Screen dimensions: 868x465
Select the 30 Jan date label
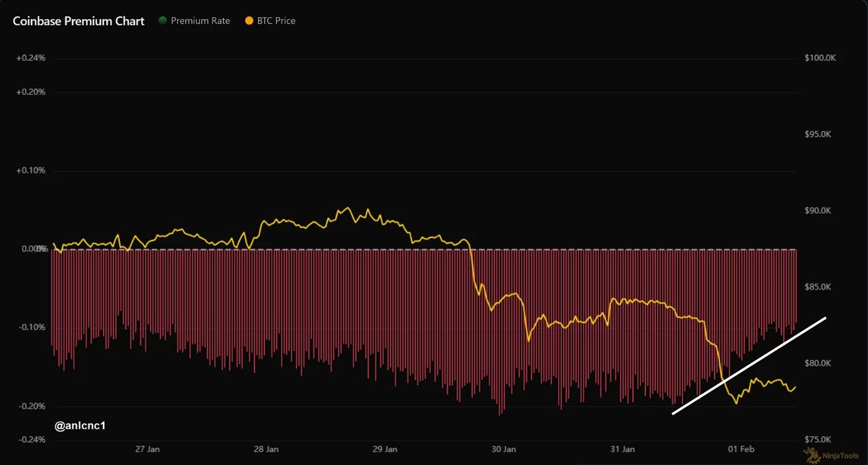pos(503,449)
